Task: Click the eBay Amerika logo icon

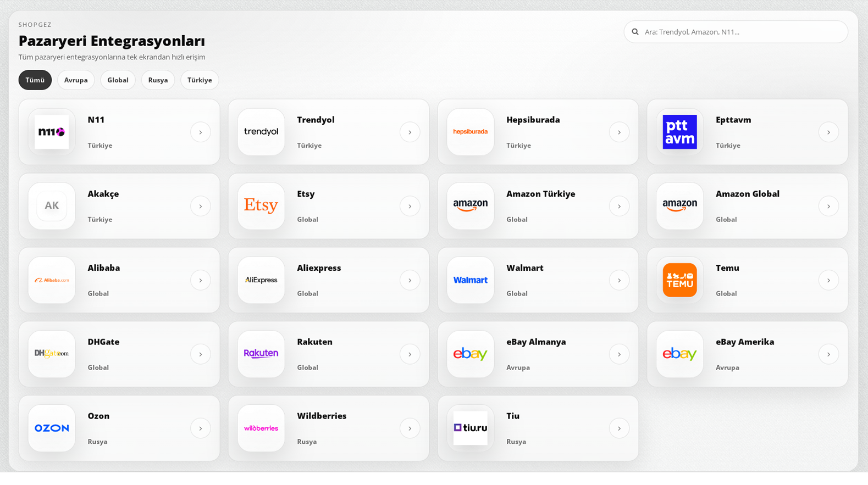Action: pyautogui.click(x=680, y=354)
